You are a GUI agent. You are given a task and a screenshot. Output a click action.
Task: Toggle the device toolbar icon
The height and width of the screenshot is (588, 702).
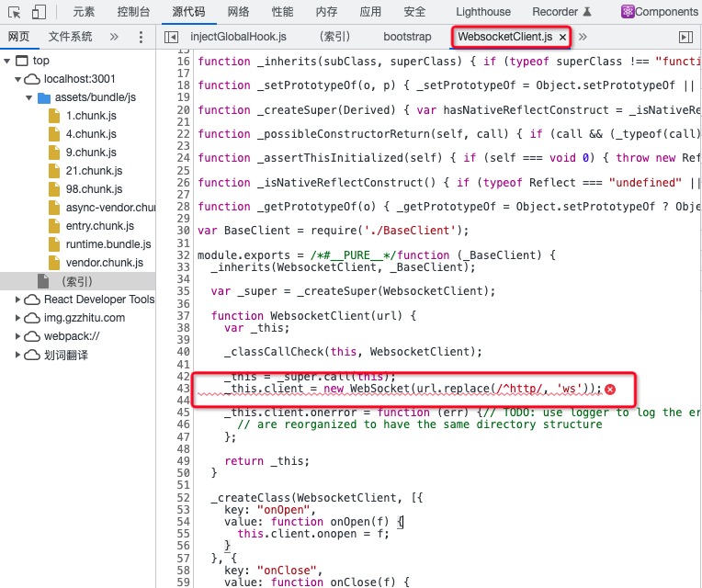(39, 12)
